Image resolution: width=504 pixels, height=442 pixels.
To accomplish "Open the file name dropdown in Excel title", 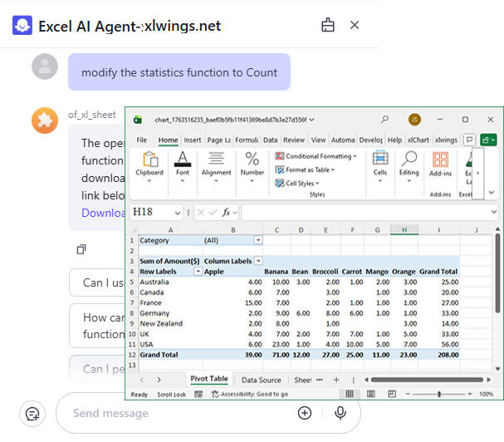I will click(311, 120).
